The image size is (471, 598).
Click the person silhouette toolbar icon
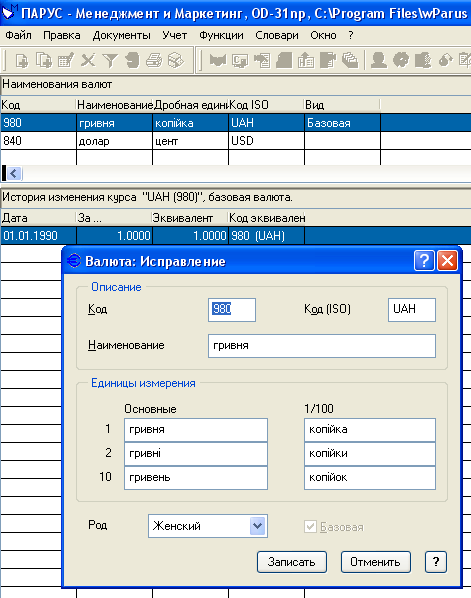(x=379, y=61)
